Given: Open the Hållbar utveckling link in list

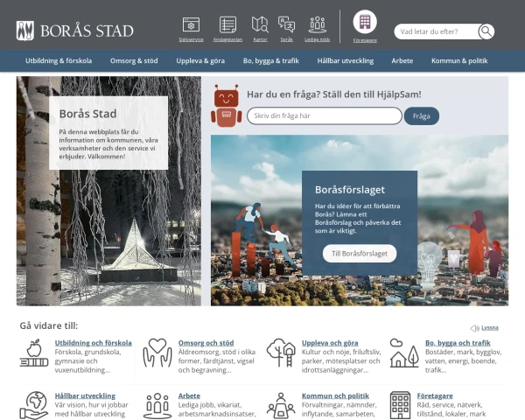Looking at the screenshot, I should [85, 395].
